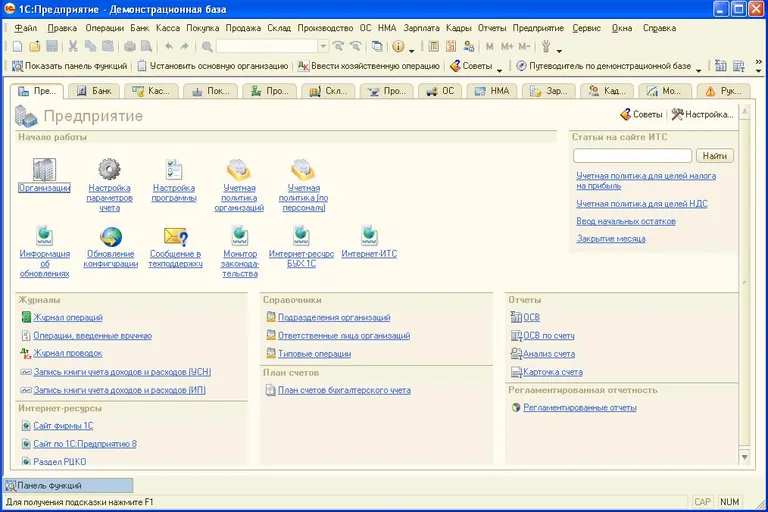
Task: Open the Журнал операций link
Action: 68,318
